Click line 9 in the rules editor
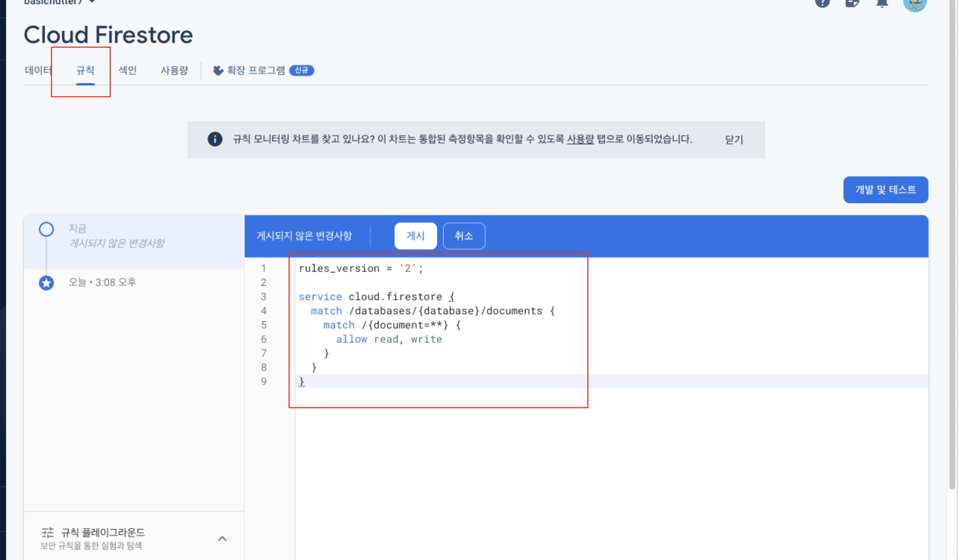 (x=403, y=382)
